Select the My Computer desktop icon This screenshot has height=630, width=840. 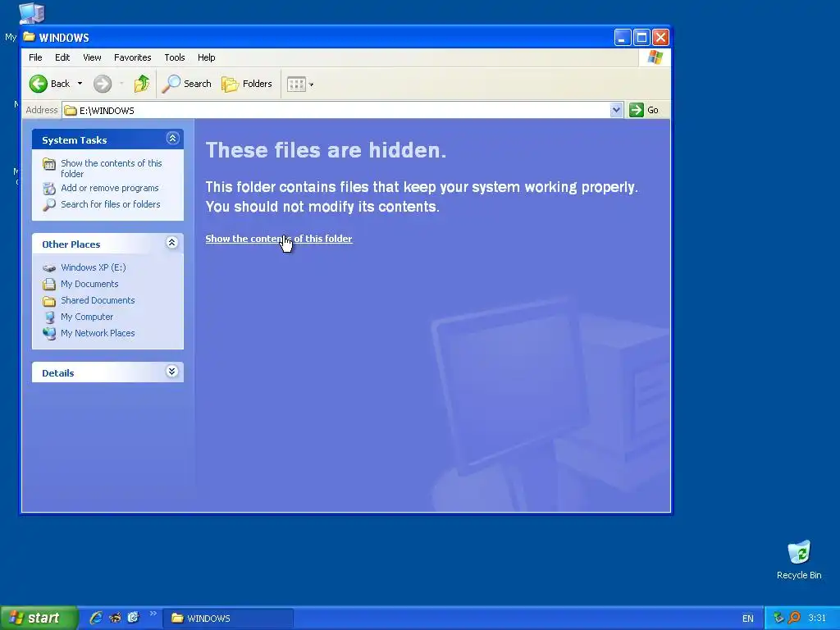pos(31,13)
